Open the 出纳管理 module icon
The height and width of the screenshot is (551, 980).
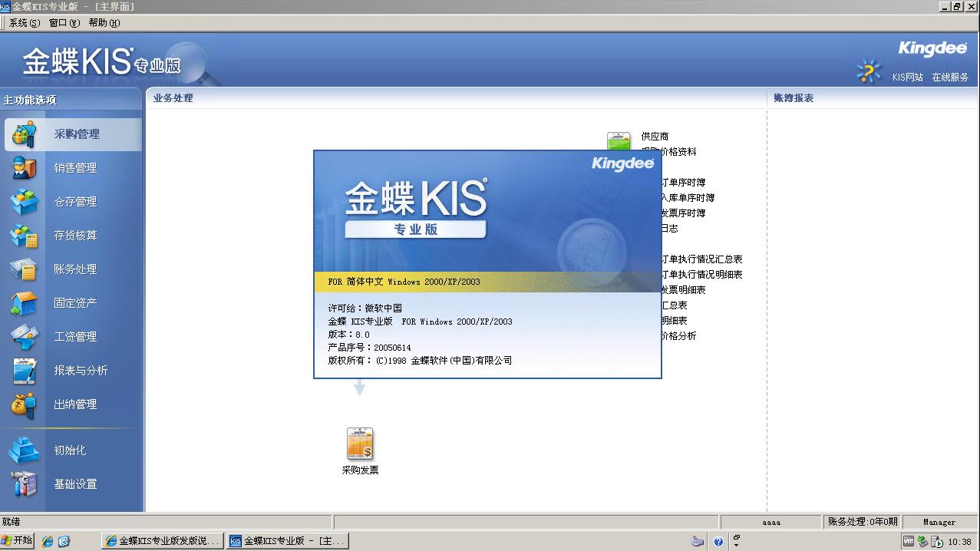click(24, 404)
